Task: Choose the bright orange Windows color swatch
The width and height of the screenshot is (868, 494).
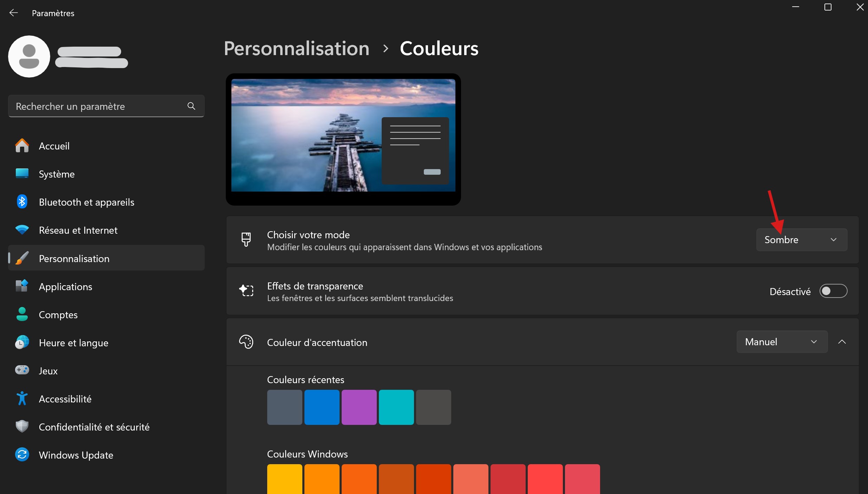Action: [322, 479]
